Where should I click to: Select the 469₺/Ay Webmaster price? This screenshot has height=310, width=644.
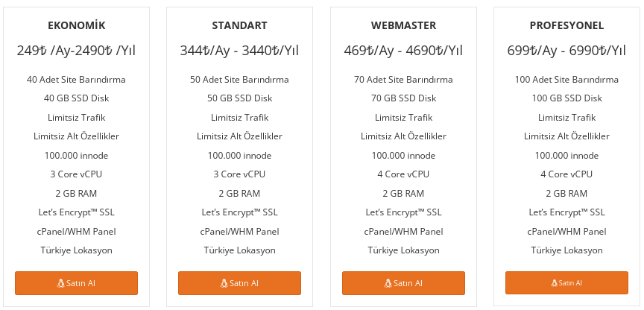[x=403, y=51]
